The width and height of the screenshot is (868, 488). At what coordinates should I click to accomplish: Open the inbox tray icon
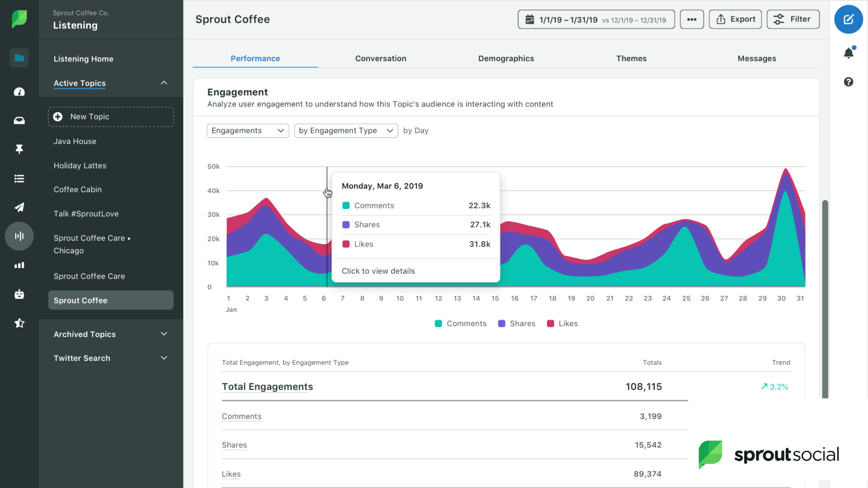tap(19, 120)
